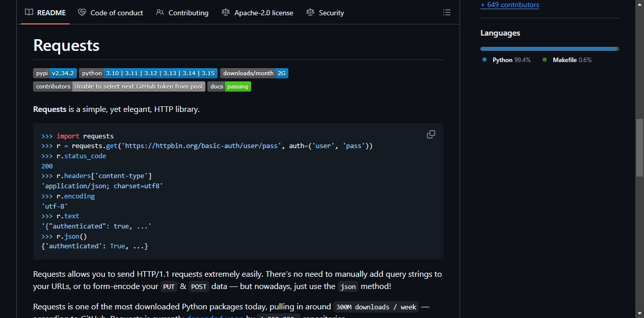
Task: Click the docs passing badge
Action: tap(229, 86)
